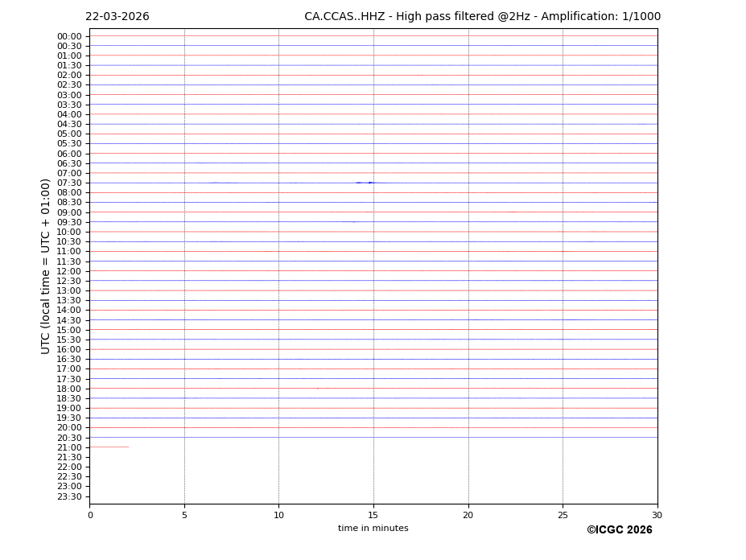
Task: Click the x-axis tick label 0
Action: [90, 515]
